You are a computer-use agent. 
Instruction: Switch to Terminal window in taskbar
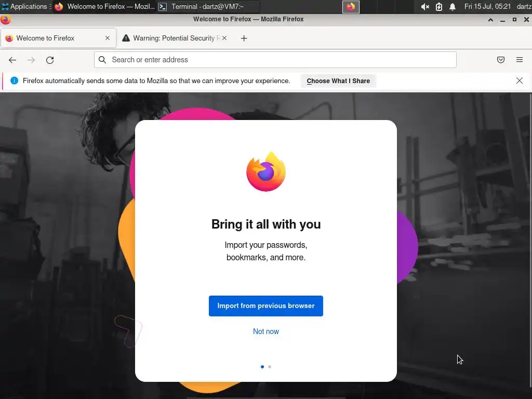(208, 6)
